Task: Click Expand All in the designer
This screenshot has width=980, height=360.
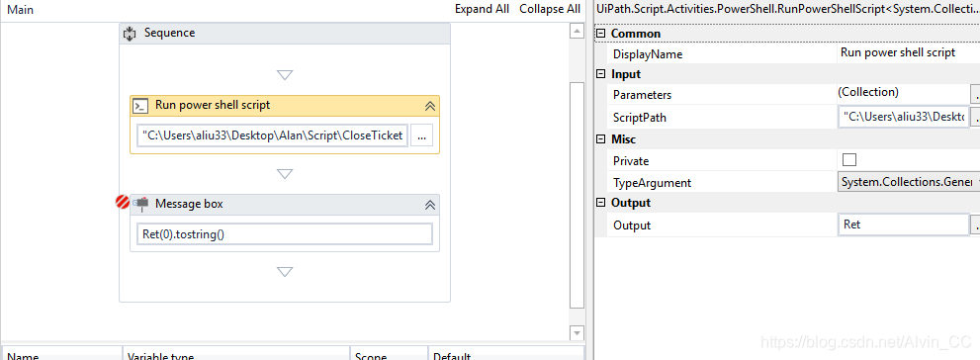Action: (482, 9)
